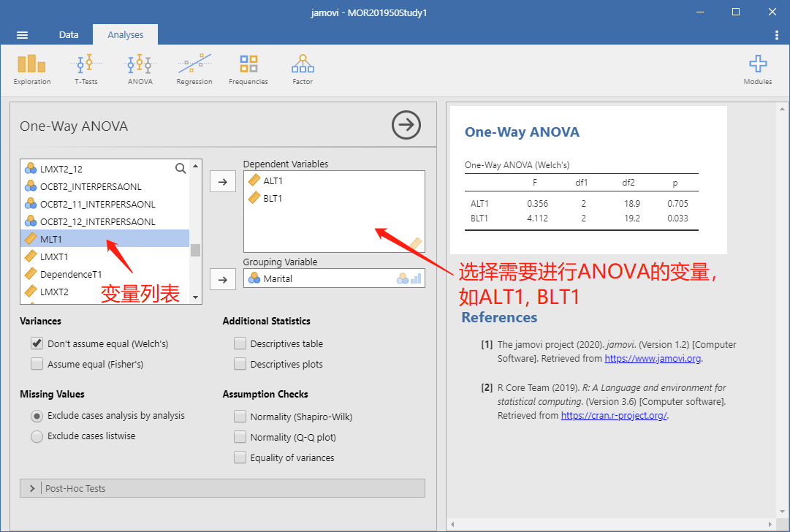Viewport: 790px width, 532px height.
Task: Open the Frequencies analysis menu
Action: click(248, 69)
